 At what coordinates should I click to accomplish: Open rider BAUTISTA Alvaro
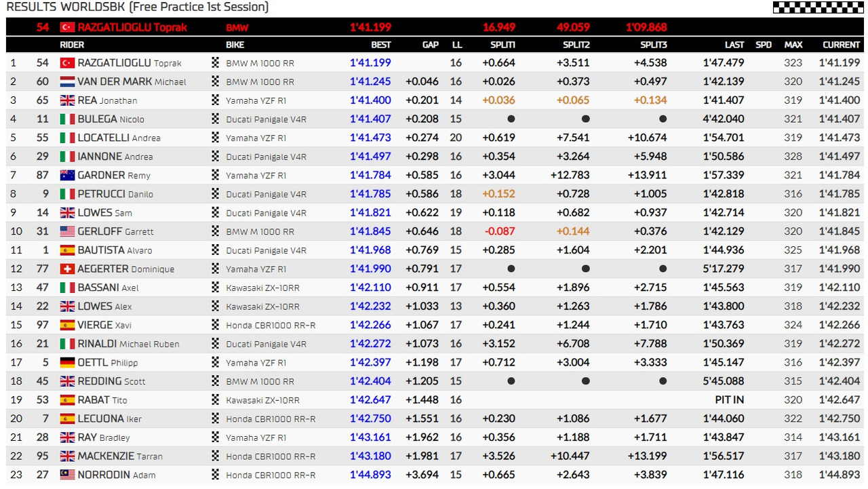(115, 250)
